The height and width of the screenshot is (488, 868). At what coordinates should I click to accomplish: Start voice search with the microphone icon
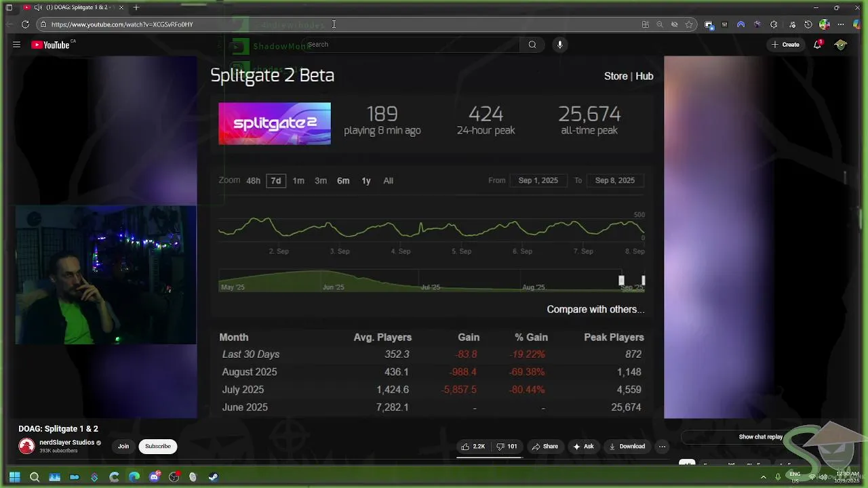tap(559, 45)
